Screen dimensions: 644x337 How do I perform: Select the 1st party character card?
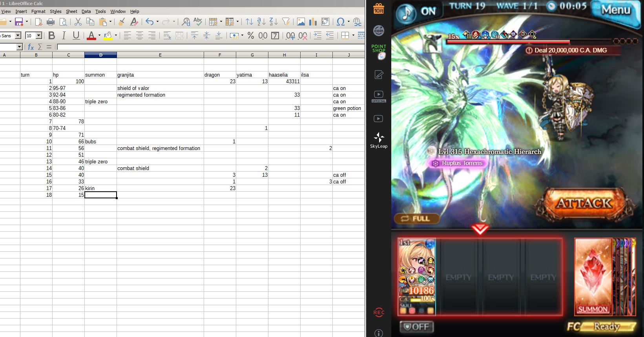(x=417, y=277)
